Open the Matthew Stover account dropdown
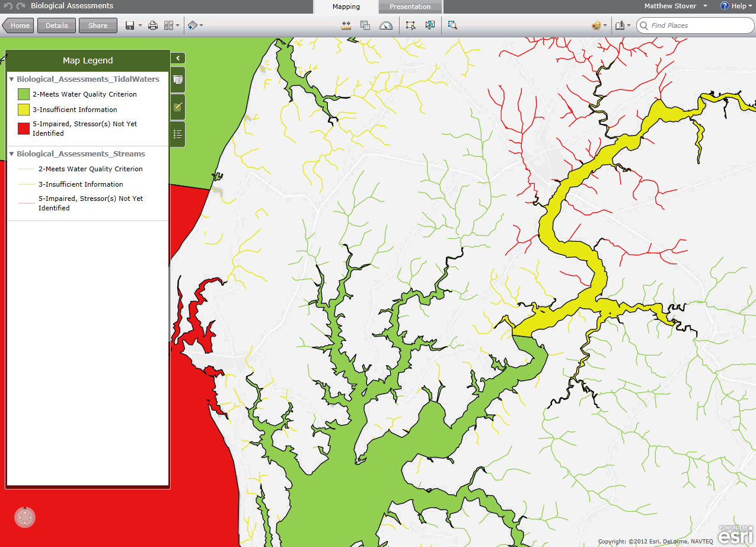Image resolution: width=756 pixels, height=547 pixels. point(675,6)
